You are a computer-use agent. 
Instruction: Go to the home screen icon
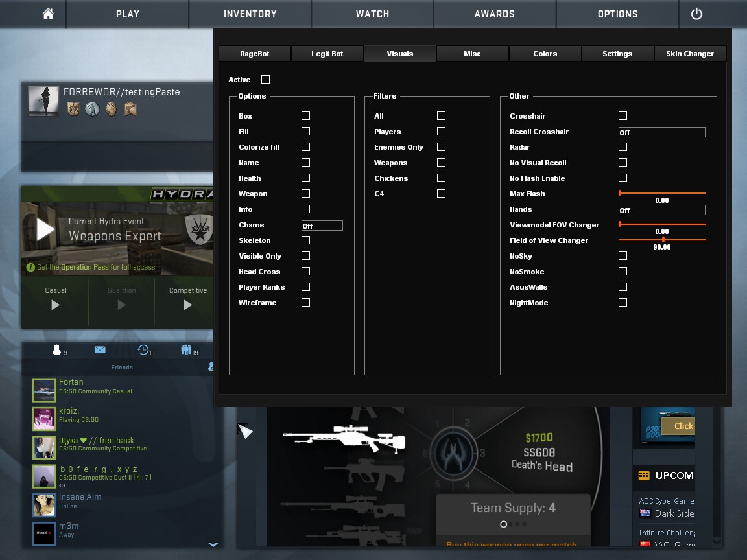(x=48, y=14)
